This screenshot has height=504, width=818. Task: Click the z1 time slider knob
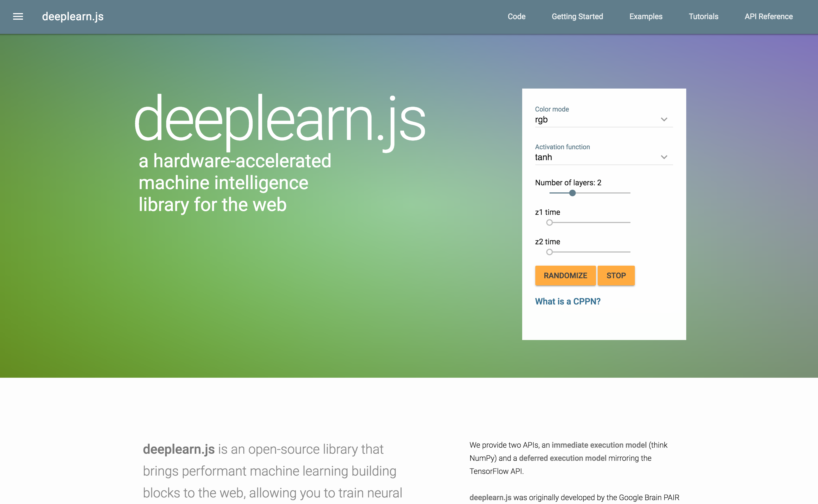point(549,222)
